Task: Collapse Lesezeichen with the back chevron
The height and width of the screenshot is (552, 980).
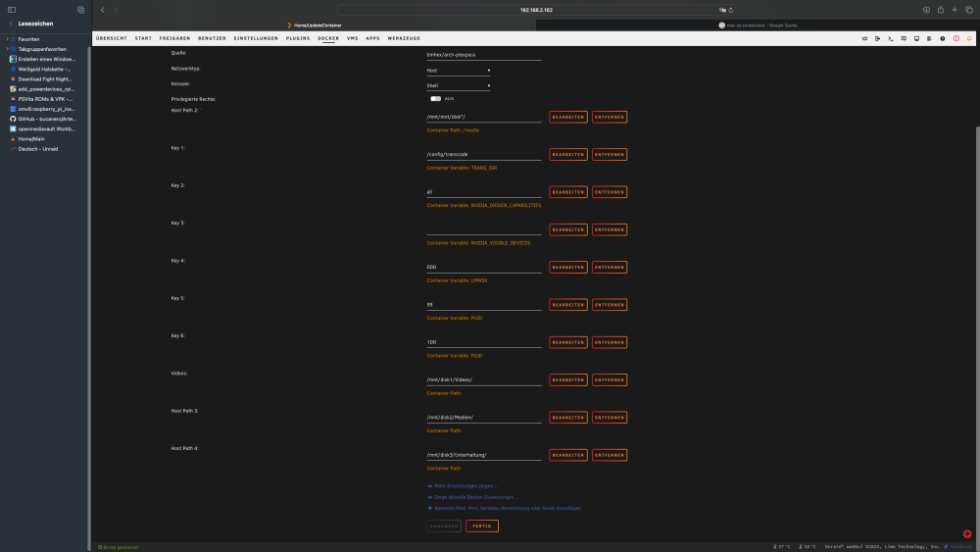Action: click(x=11, y=24)
